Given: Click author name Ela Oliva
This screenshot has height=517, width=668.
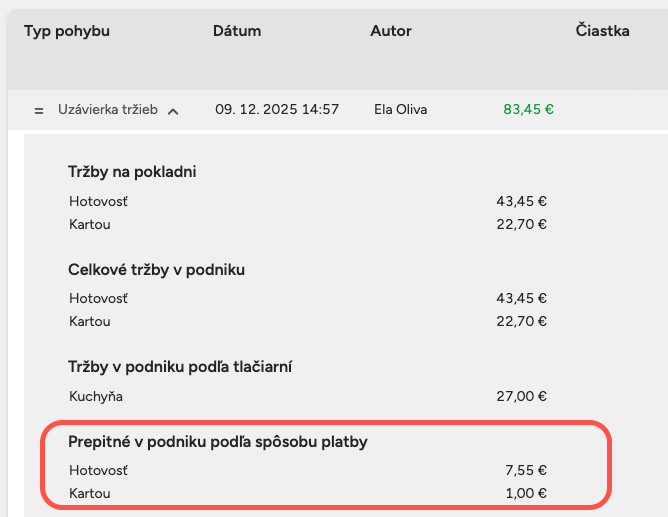Looking at the screenshot, I should coord(400,109).
